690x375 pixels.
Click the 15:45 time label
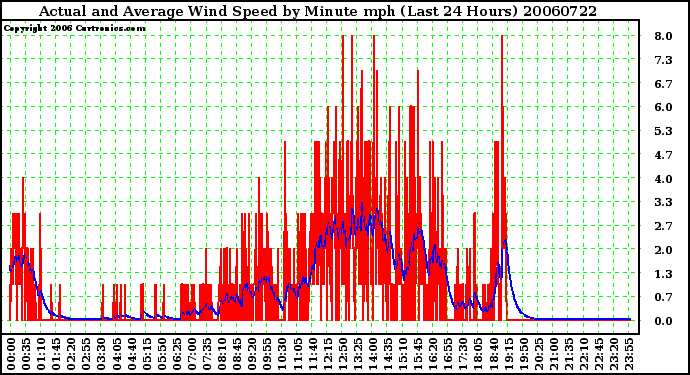tap(418, 354)
